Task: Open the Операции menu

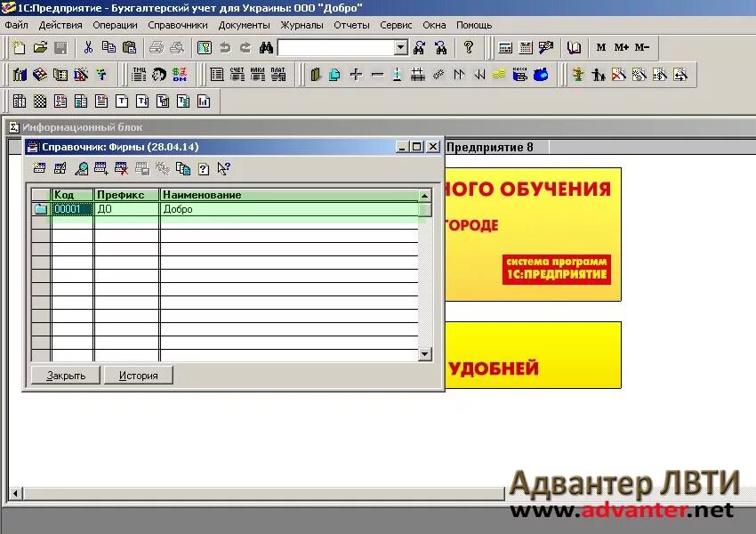Action: click(115, 25)
